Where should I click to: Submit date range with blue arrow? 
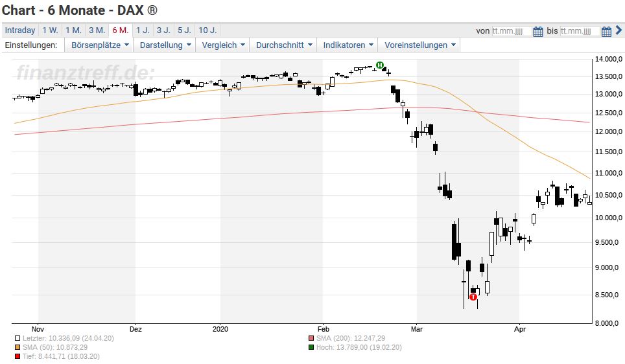tap(619, 30)
